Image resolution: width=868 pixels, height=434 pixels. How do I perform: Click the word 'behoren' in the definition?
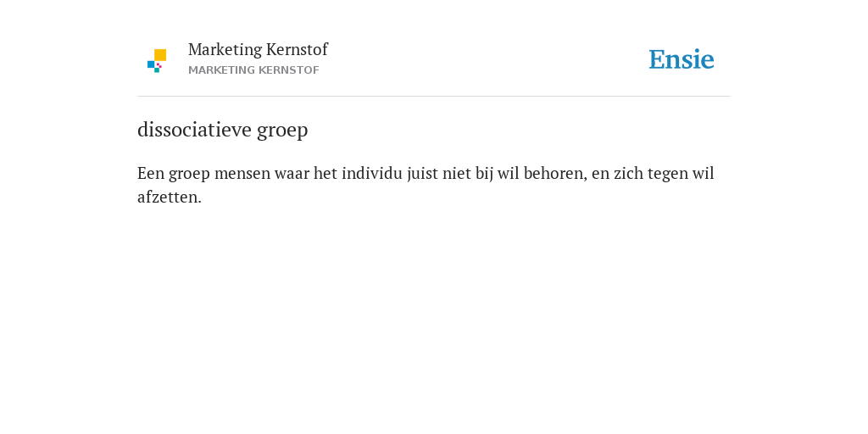click(x=554, y=173)
